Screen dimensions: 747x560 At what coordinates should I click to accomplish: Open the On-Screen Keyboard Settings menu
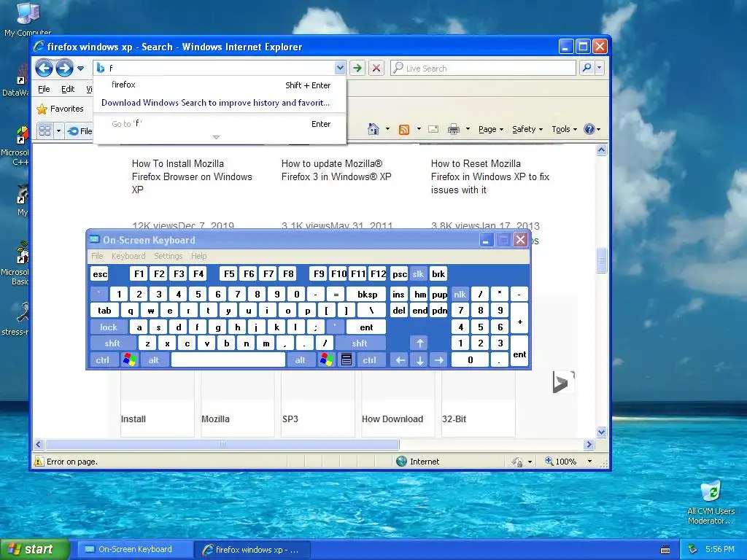coord(169,256)
